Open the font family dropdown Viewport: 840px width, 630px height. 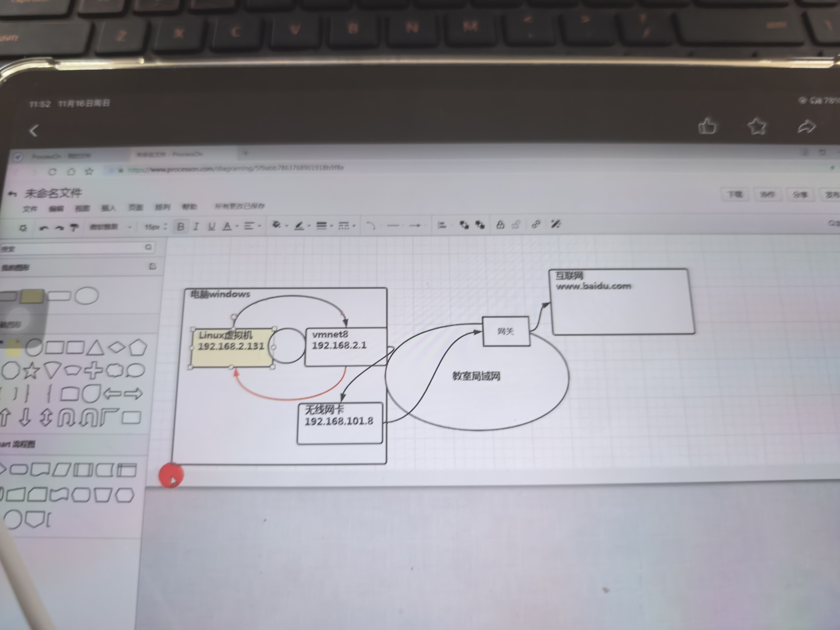[x=110, y=227]
